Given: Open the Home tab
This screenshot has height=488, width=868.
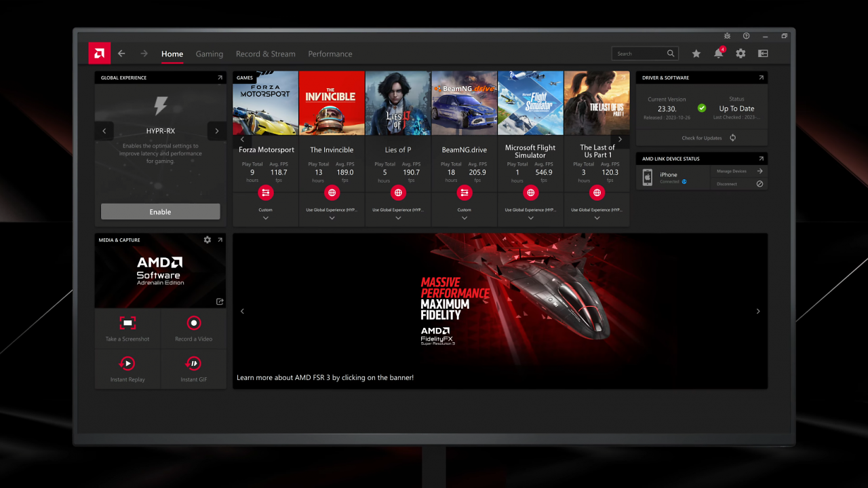Looking at the screenshot, I should point(172,54).
